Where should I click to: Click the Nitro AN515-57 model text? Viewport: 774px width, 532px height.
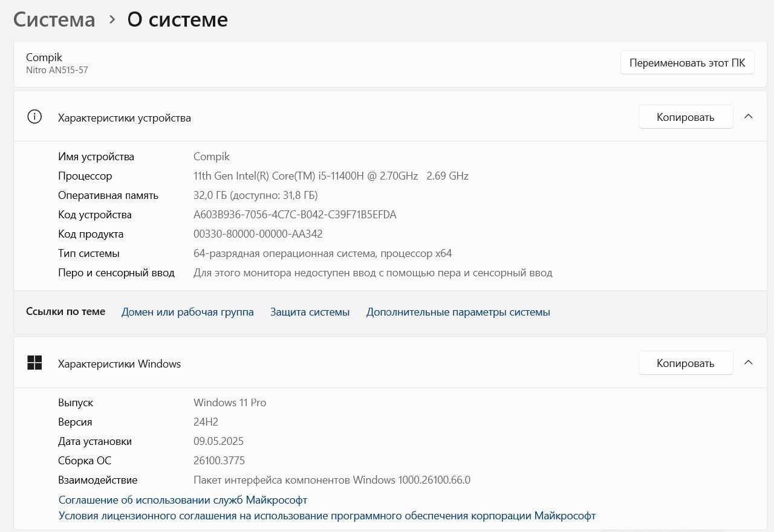point(57,70)
